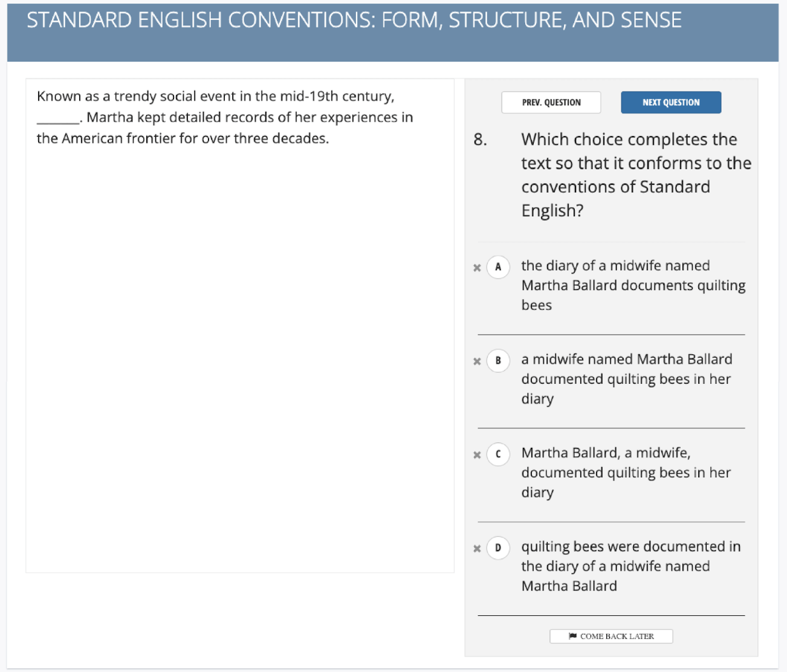
Task: Select answer choice A
Action: [498, 267]
